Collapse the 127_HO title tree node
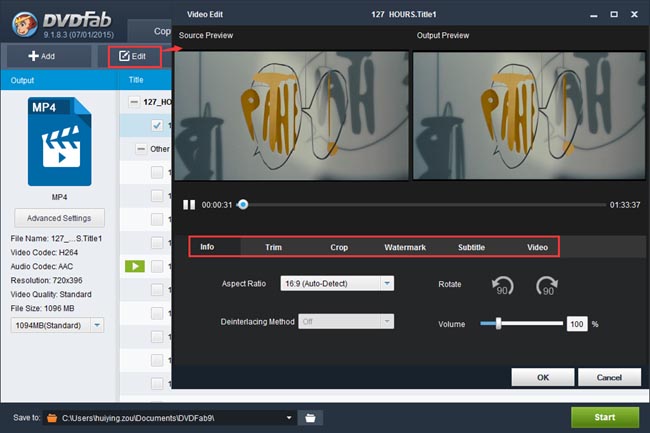The image size is (650, 433). [x=134, y=102]
